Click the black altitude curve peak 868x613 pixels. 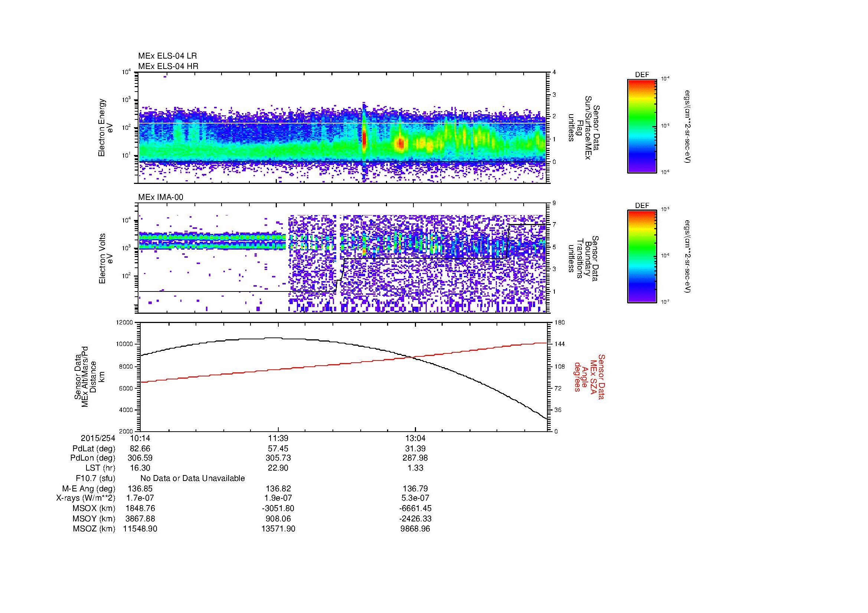(274, 338)
